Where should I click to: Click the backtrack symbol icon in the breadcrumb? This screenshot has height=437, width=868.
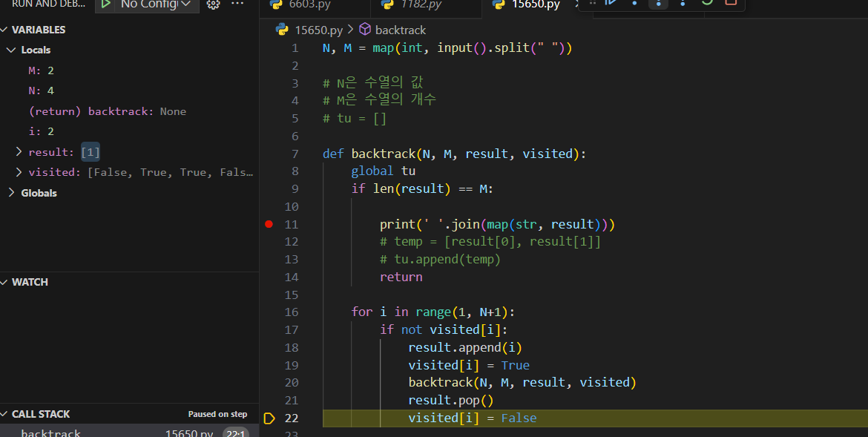click(x=365, y=30)
